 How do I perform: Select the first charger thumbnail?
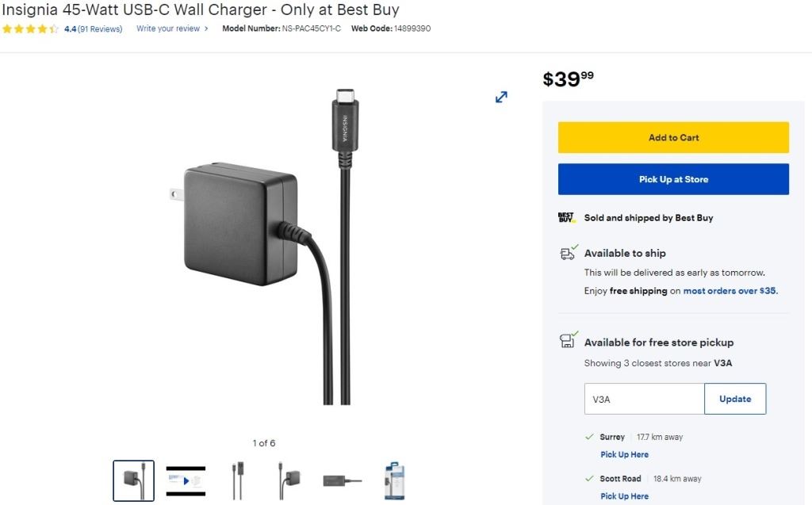pos(133,480)
